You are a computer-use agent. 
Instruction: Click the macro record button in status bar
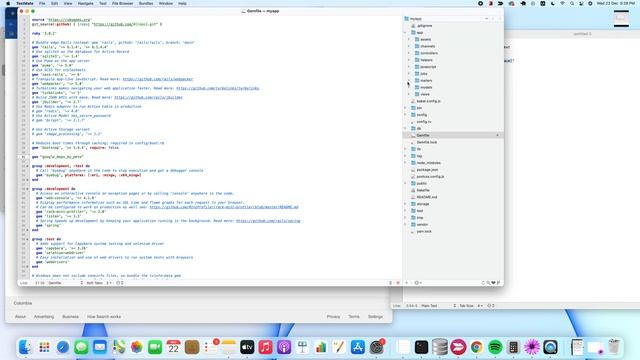[398, 283]
